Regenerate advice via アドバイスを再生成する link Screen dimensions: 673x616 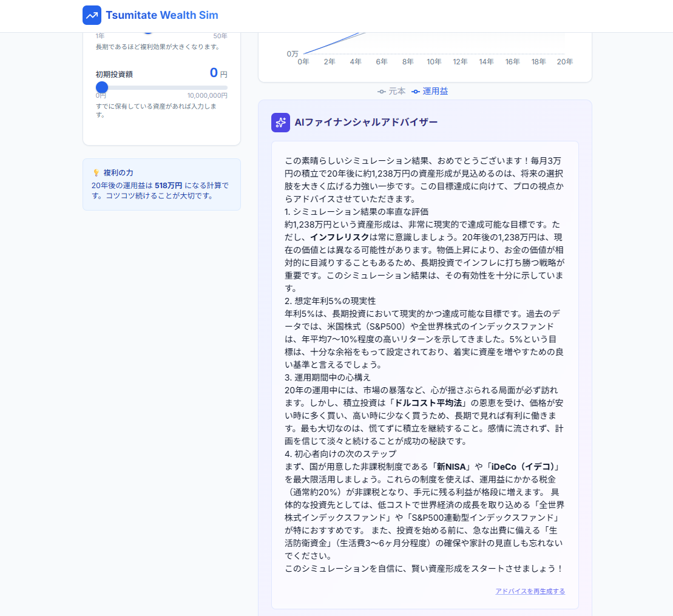pos(530,591)
